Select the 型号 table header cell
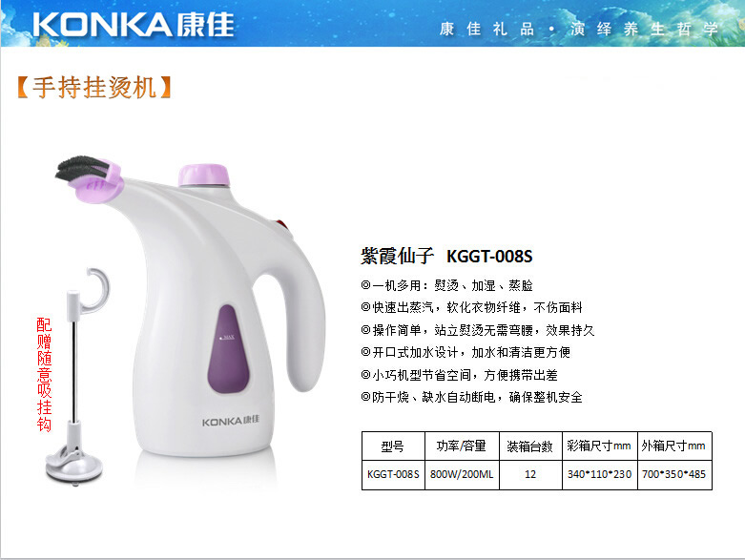The image size is (745, 560). click(x=393, y=446)
